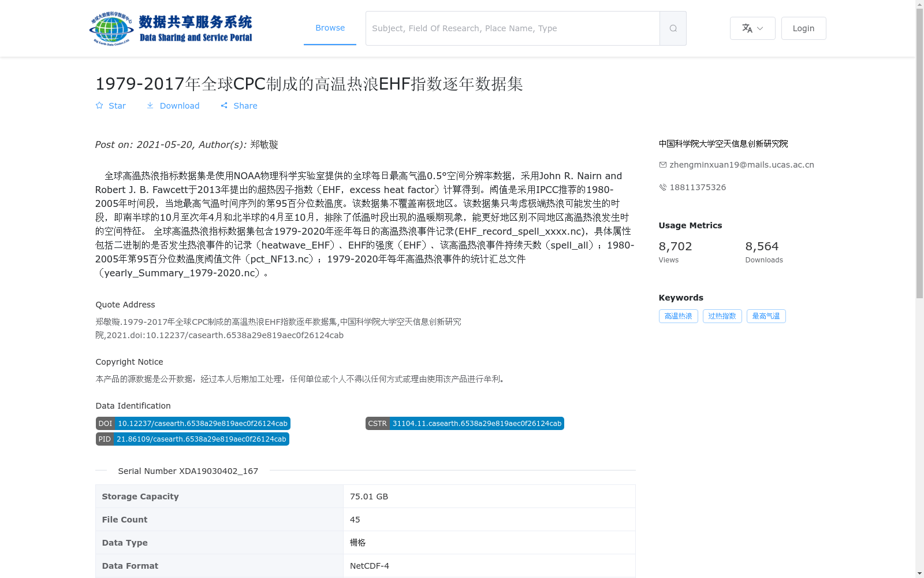
Task: Select the 最高气温 keyword tag
Action: click(x=766, y=316)
